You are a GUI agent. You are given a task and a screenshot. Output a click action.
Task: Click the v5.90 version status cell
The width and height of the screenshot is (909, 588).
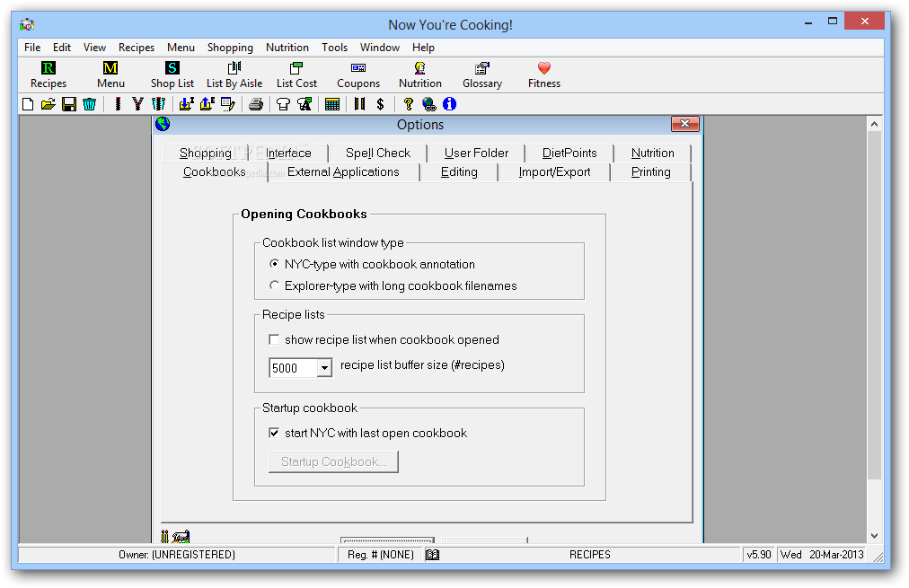tap(759, 555)
